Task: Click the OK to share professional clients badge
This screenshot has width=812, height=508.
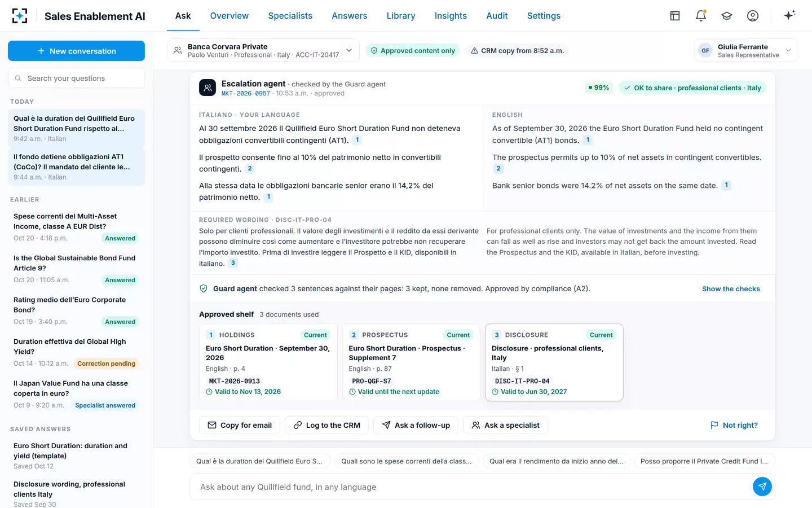Action: tap(692, 87)
